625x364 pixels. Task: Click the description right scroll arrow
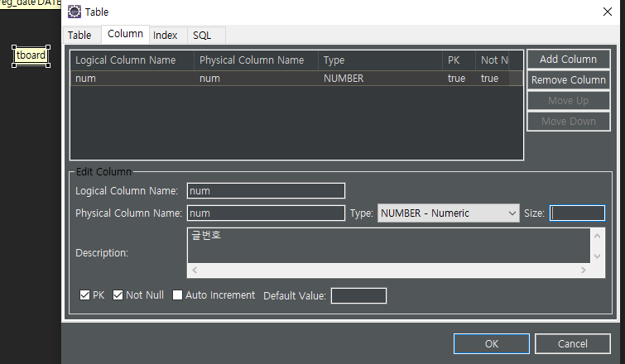point(583,270)
